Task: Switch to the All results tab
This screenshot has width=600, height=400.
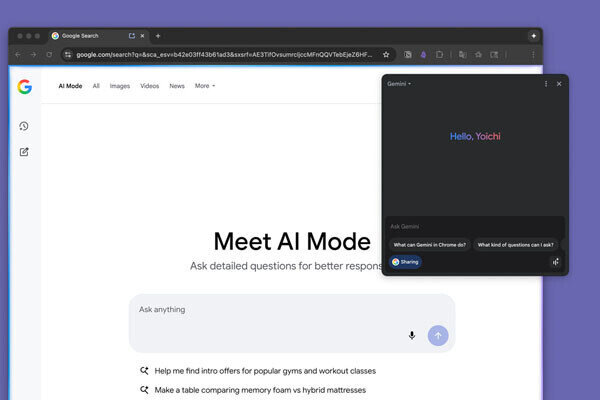Action: (96, 86)
